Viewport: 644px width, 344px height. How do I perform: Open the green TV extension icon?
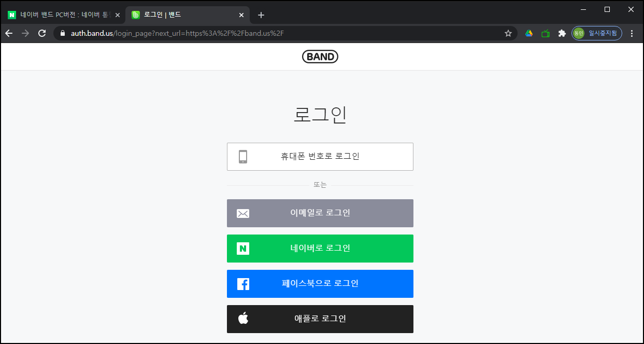tap(546, 33)
